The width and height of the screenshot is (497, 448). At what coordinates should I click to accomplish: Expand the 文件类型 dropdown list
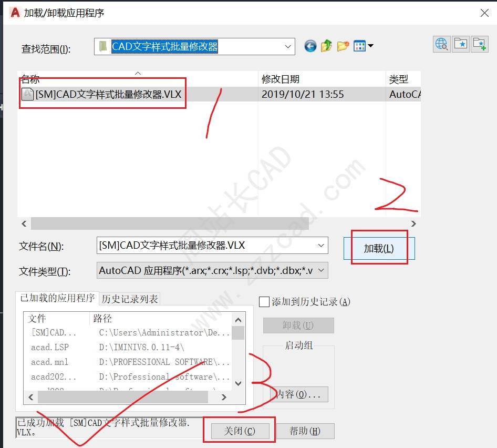(x=321, y=271)
